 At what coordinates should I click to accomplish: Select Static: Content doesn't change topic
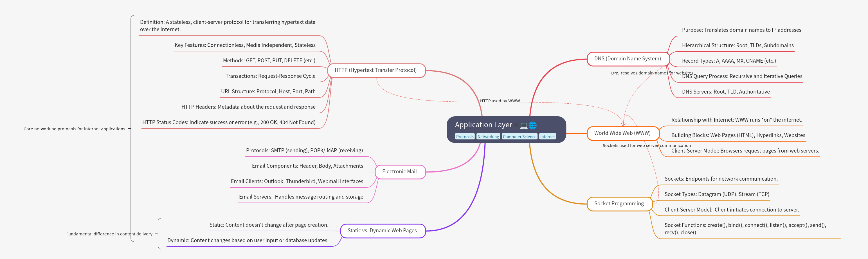(x=269, y=225)
